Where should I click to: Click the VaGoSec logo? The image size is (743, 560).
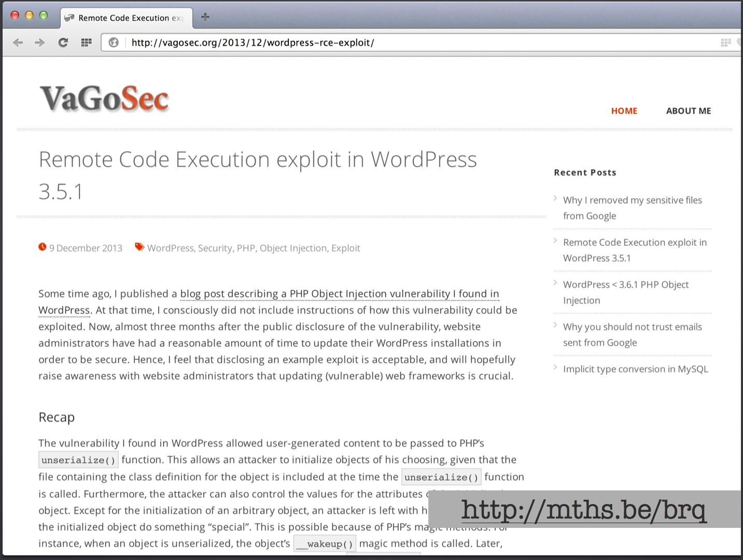tap(104, 99)
